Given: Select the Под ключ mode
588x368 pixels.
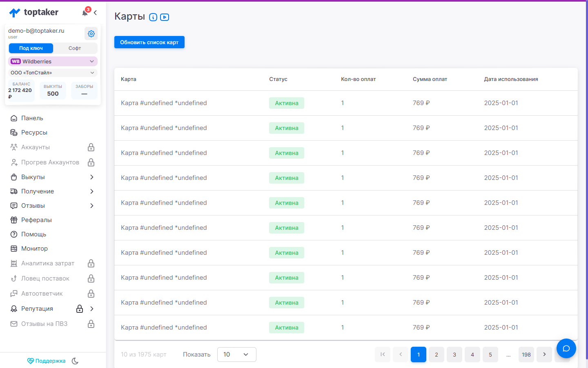Looking at the screenshot, I should click(31, 48).
